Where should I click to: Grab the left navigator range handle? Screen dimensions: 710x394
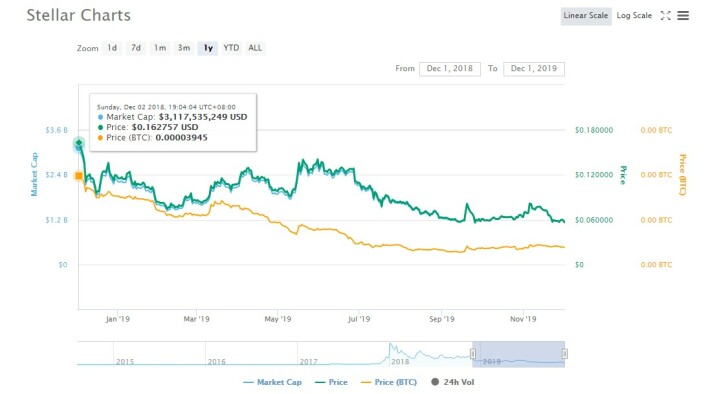(x=473, y=354)
